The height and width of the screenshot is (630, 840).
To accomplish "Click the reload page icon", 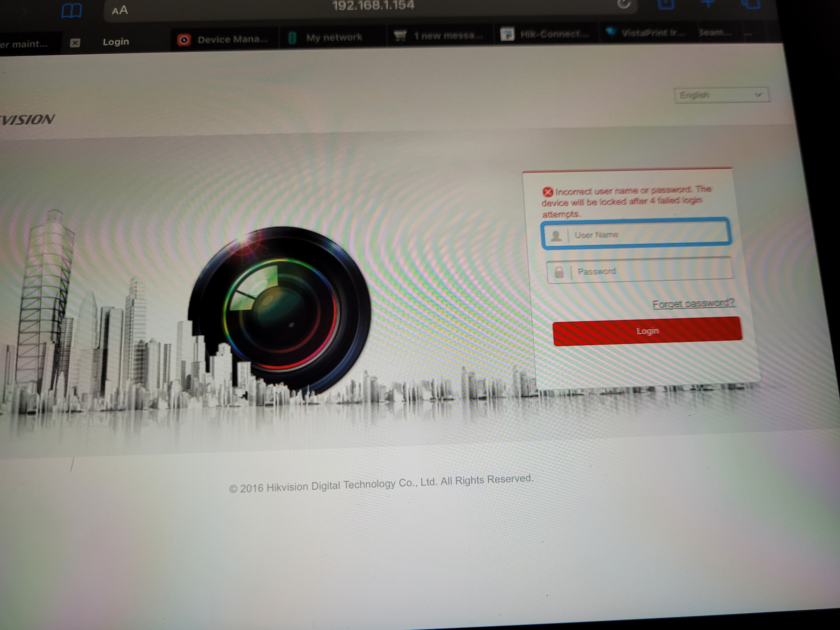I will coord(624,4).
